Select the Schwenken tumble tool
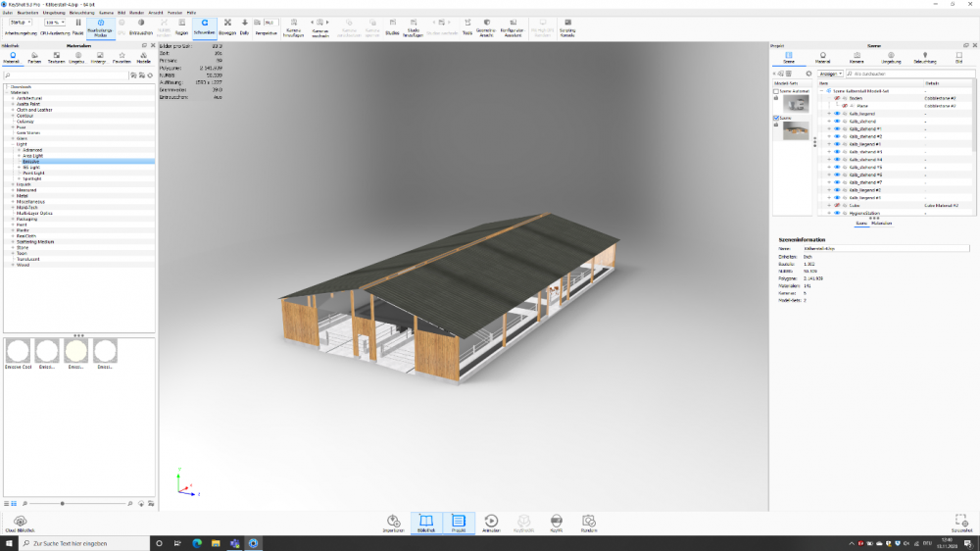 tap(204, 24)
